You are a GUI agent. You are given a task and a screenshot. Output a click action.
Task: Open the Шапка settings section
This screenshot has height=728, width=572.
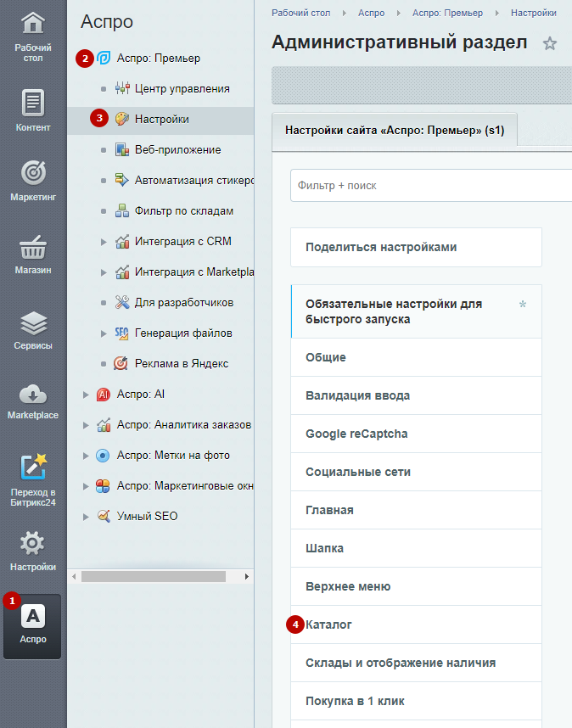click(x=416, y=548)
